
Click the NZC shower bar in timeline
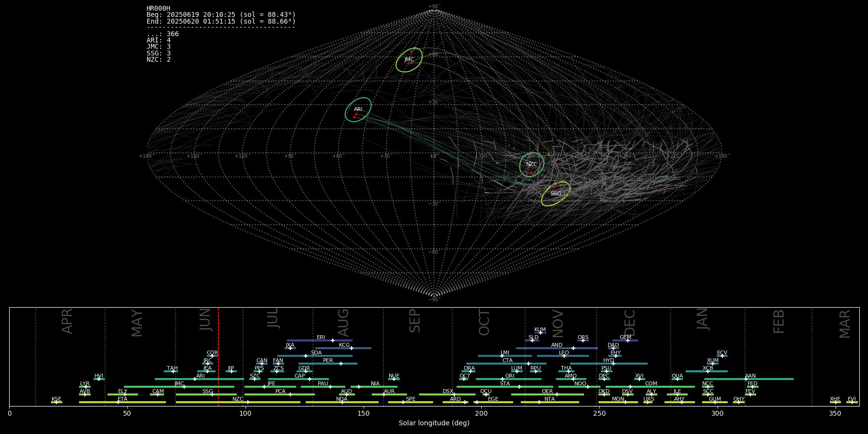(238, 402)
